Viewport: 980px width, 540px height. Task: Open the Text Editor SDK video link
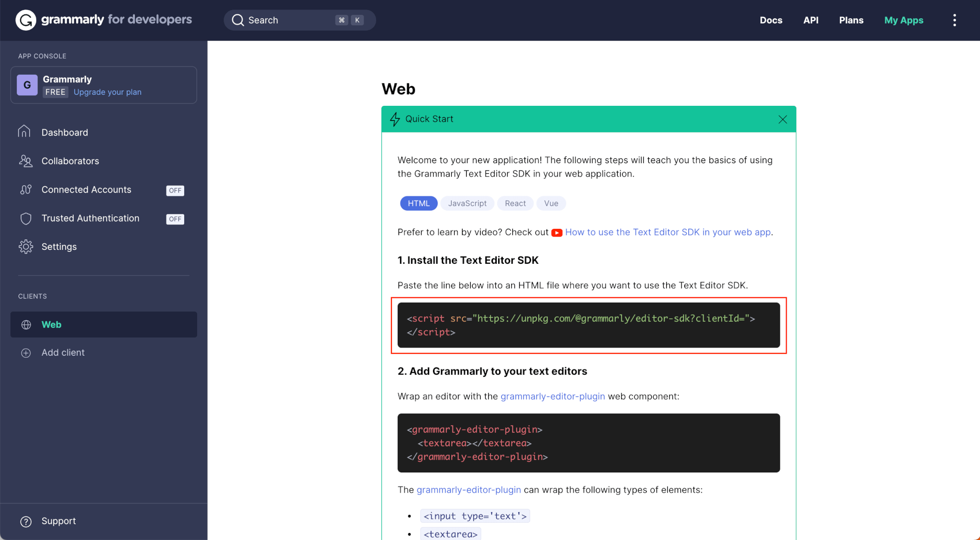coord(668,232)
